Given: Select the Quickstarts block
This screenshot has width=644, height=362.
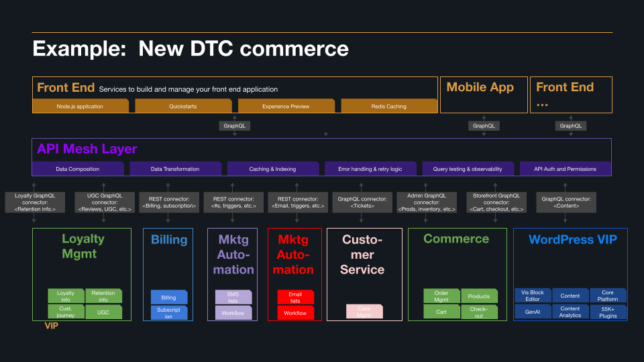Looking at the screenshot, I should [183, 106].
